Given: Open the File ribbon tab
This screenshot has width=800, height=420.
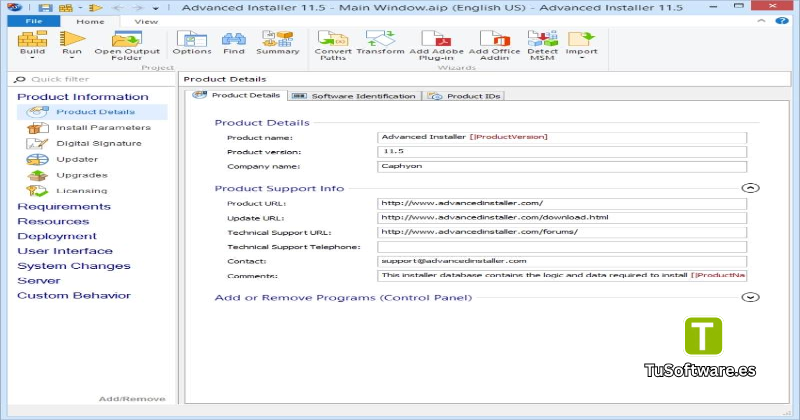Looking at the screenshot, I should (34, 21).
